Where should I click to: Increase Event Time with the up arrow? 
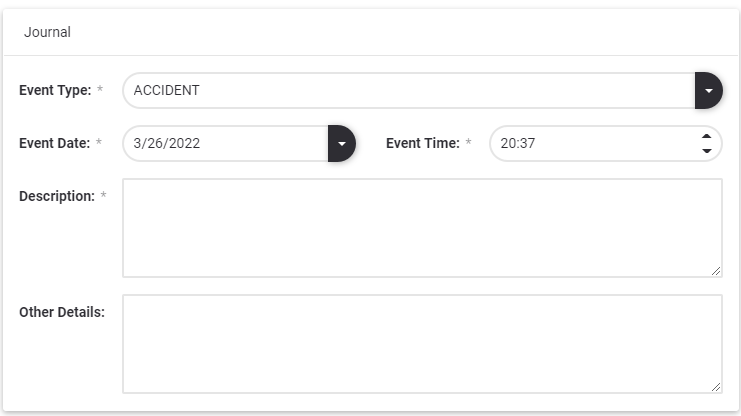tap(707, 136)
